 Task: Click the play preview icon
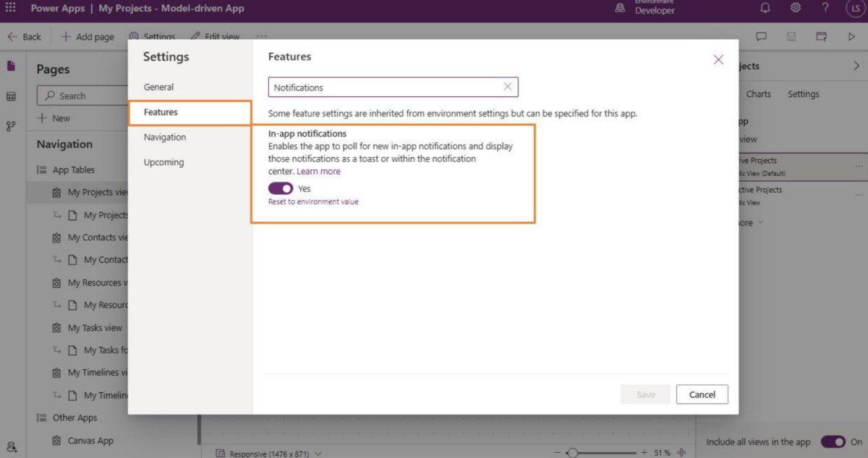(x=851, y=36)
